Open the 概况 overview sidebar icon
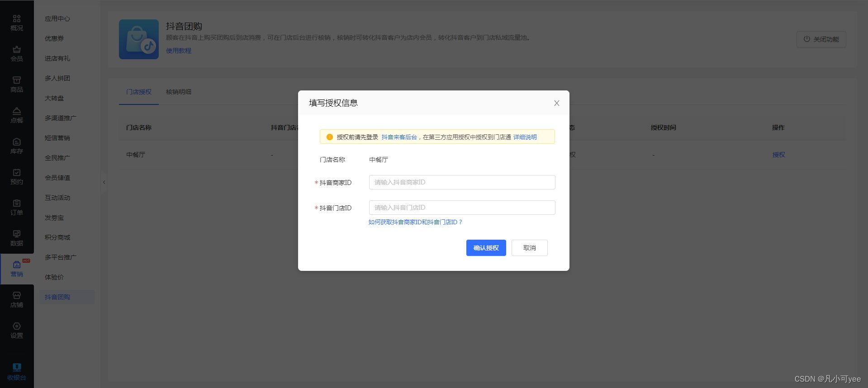 pyautogui.click(x=17, y=23)
